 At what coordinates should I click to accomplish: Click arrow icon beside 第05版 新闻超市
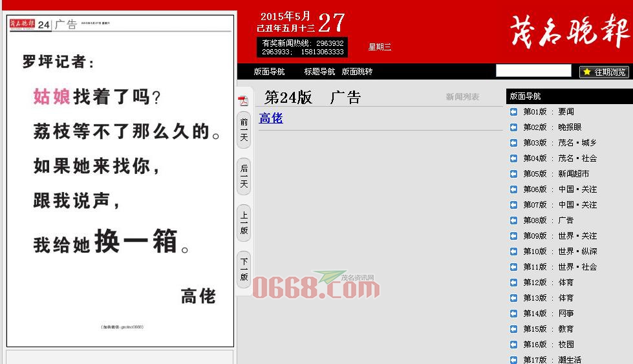[x=513, y=174]
